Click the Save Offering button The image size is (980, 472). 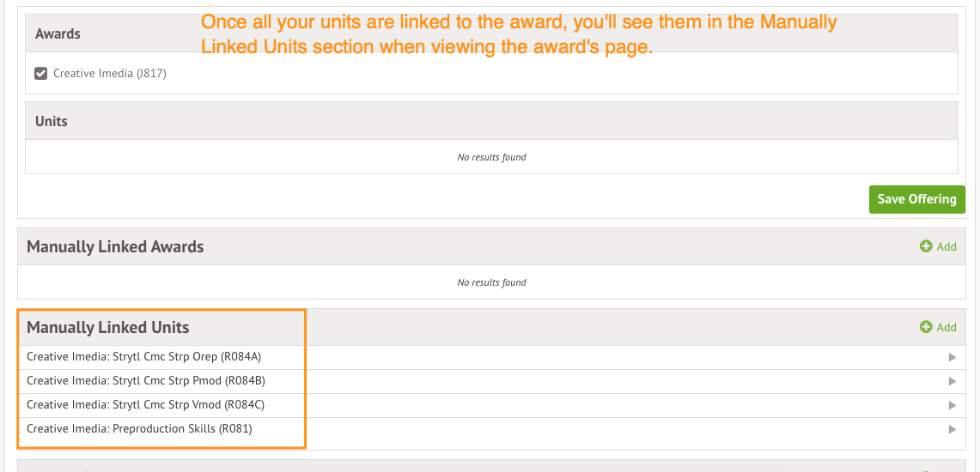click(x=916, y=199)
